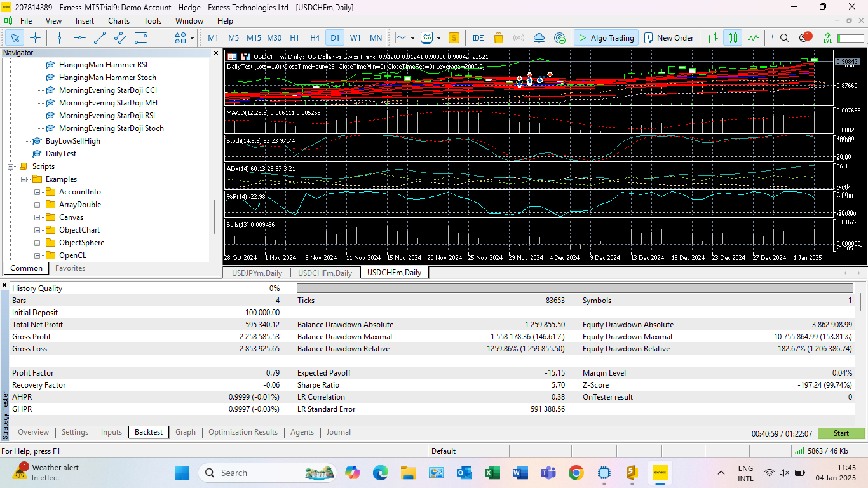Screen dimensions: 868x488
Task: Select the cursor arrow tool
Action: (15, 38)
